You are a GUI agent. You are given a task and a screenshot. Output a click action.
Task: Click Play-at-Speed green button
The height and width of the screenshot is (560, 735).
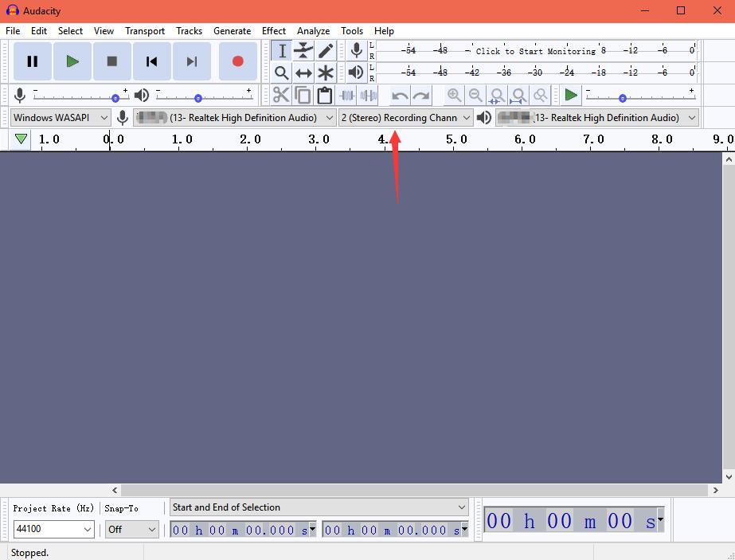tap(571, 96)
